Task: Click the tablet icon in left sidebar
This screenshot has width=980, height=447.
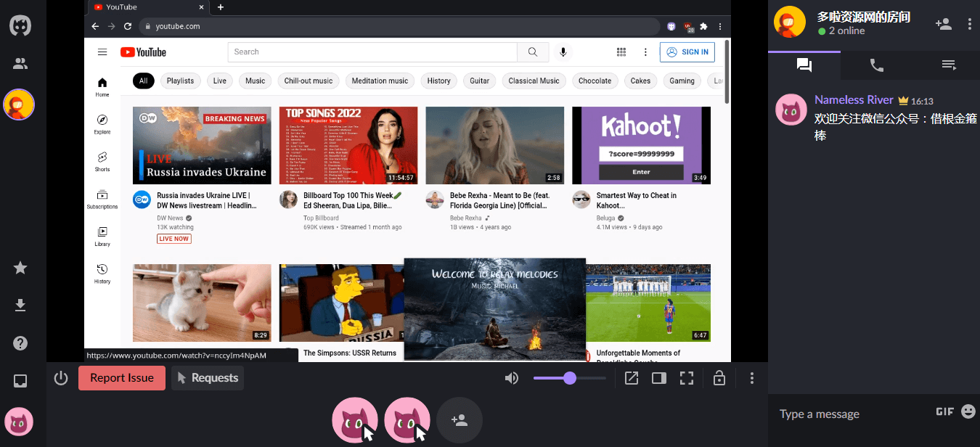Action: (20, 381)
